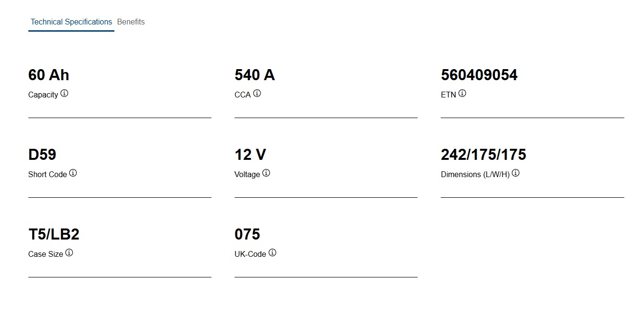Open the CCA info tooltip icon
This screenshot has width=644, height=312.
pos(257,93)
